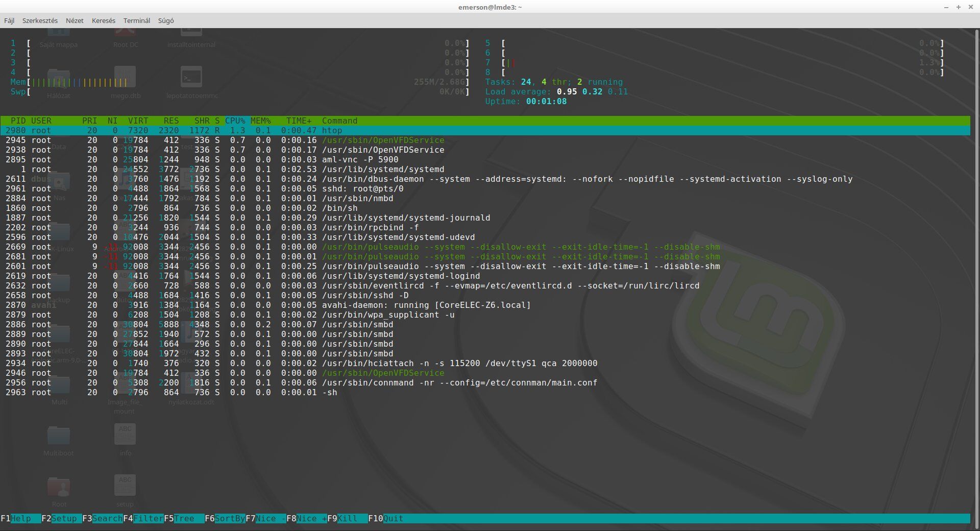Click the Swp meter label
This screenshot has height=531, width=980.
click(18, 92)
